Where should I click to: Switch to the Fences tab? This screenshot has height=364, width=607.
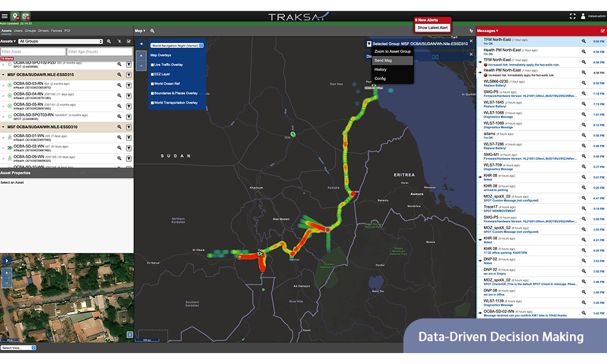click(x=57, y=30)
